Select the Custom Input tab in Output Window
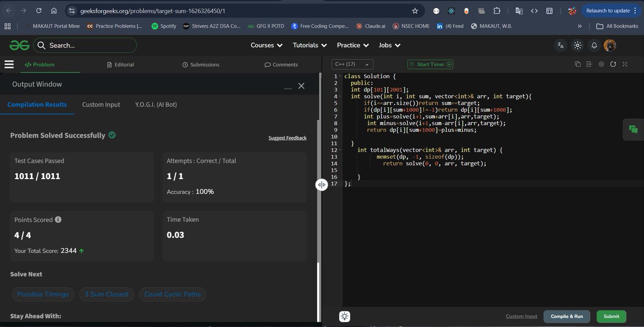Viewport: 644px width, 327px height. (101, 105)
